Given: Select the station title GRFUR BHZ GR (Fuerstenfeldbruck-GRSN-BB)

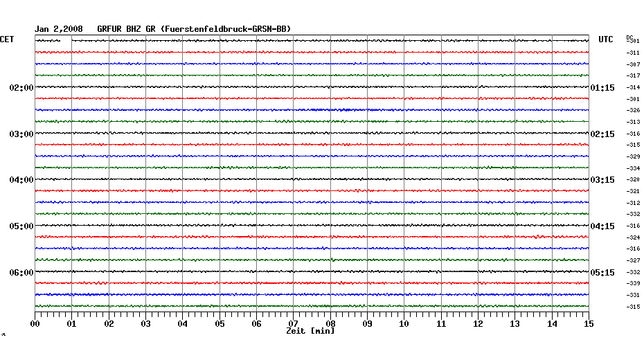Looking at the screenshot, I should coord(194,29).
